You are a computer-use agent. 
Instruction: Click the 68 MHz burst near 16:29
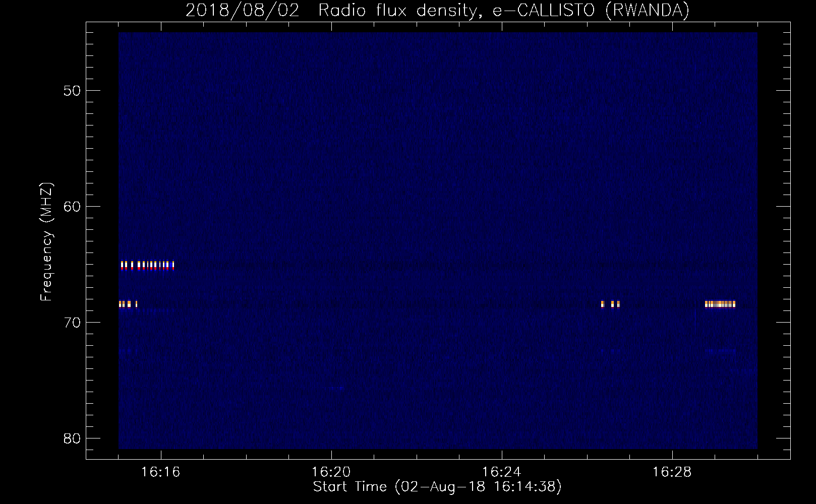click(720, 304)
